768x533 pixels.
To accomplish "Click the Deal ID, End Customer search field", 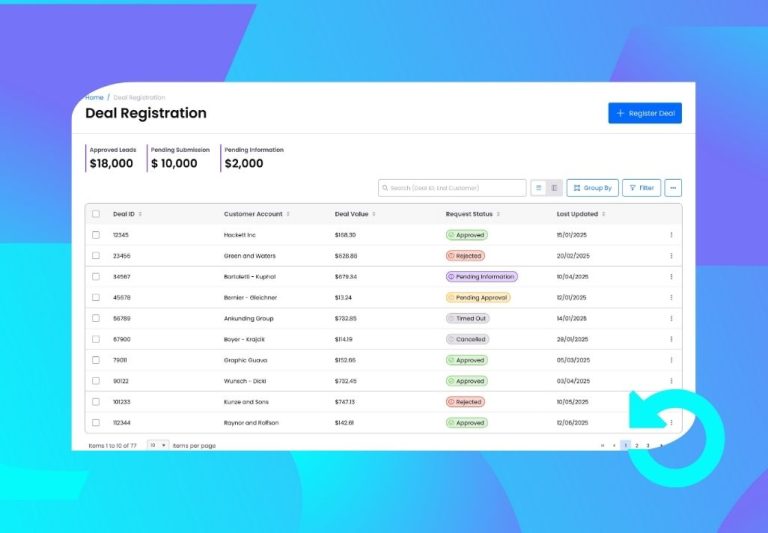I will click(452, 188).
